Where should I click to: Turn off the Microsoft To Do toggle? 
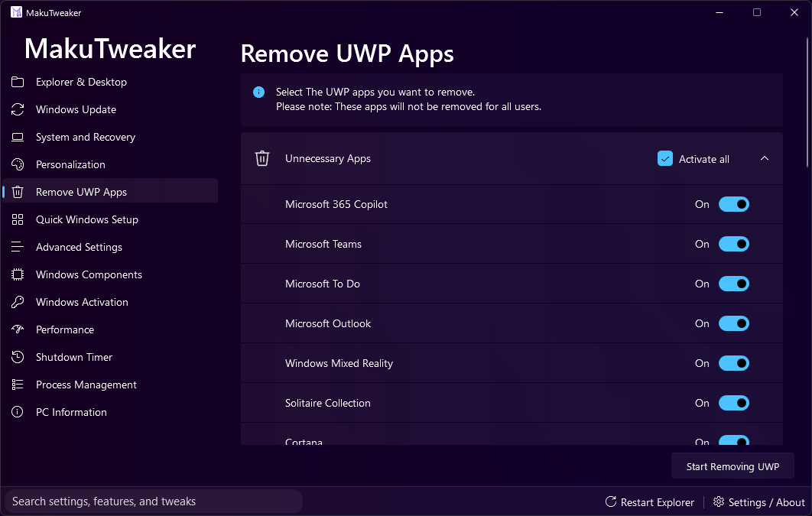734,284
